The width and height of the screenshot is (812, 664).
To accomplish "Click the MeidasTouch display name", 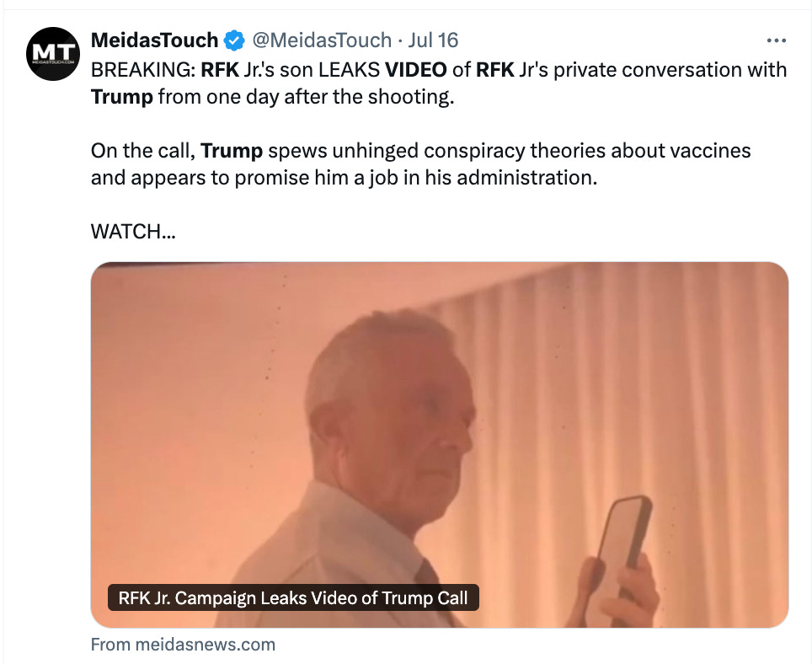I will point(154,40).
